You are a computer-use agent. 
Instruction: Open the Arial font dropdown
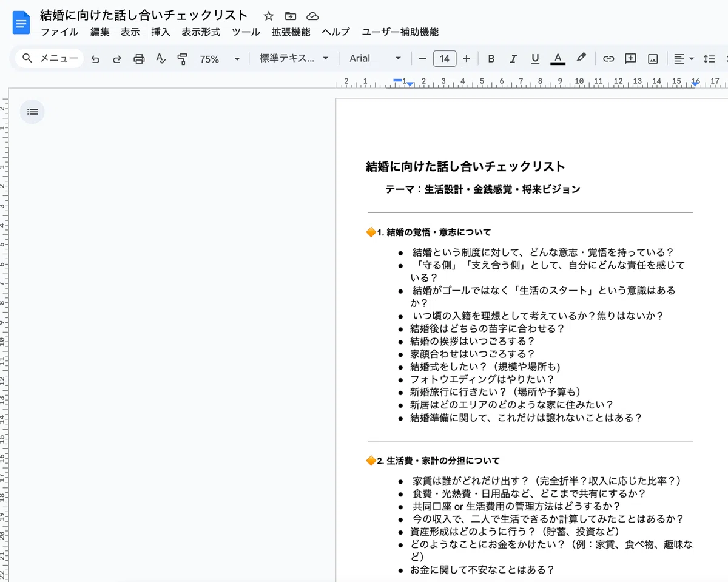tap(376, 59)
